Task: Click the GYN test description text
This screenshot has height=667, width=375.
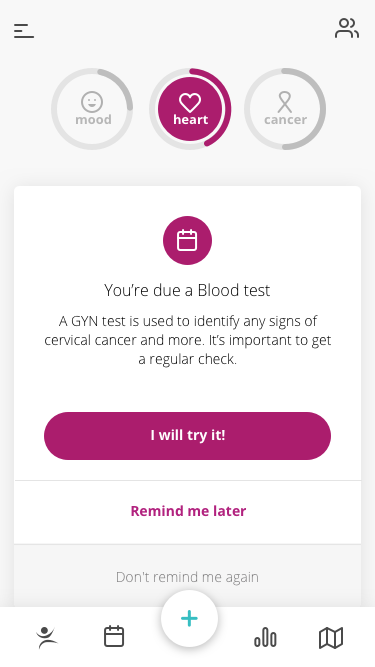Action: pyautogui.click(x=188, y=340)
